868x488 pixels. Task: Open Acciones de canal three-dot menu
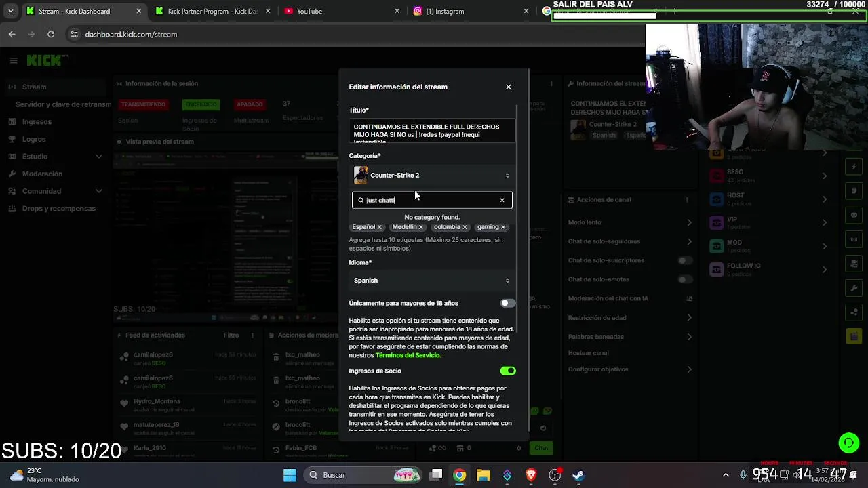pos(687,200)
